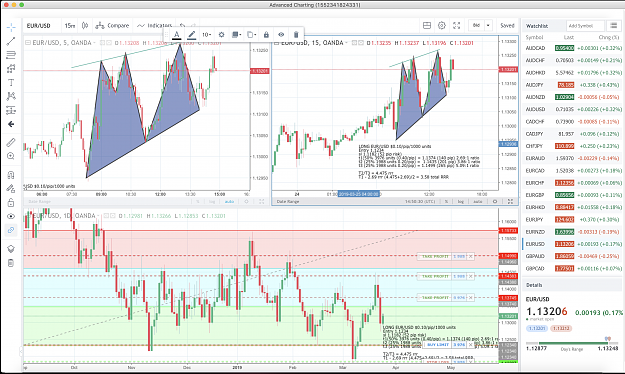Viewport: 625px width, 374px height.
Task: Sort watchlist by Symbol column
Action: pyautogui.click(x=534, y=37)
